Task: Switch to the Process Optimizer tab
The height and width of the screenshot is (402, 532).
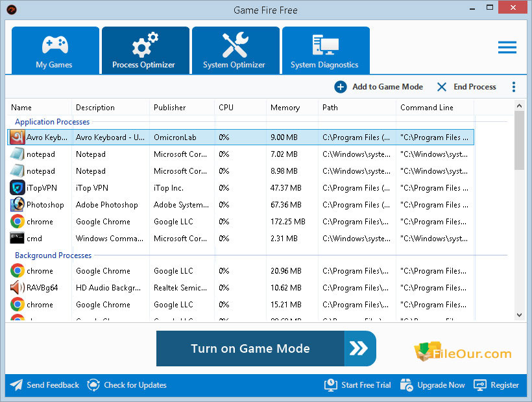Action: coord(145,51)
